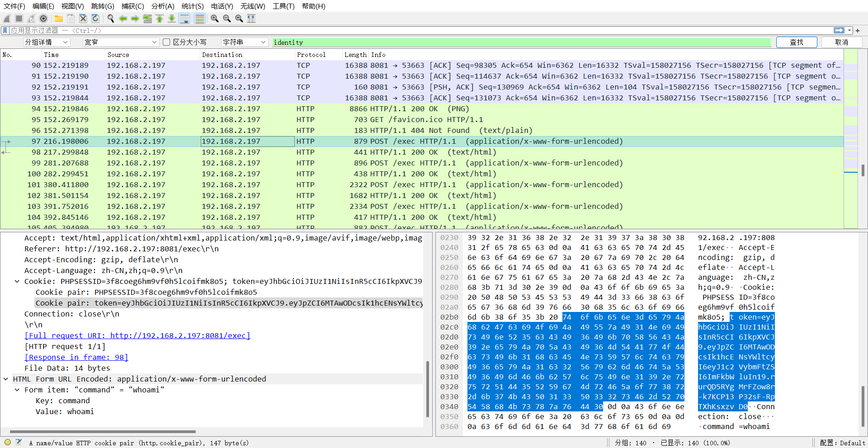Open 捕获(C) menu
Screen dimensions: 868x448
point(133,6)
